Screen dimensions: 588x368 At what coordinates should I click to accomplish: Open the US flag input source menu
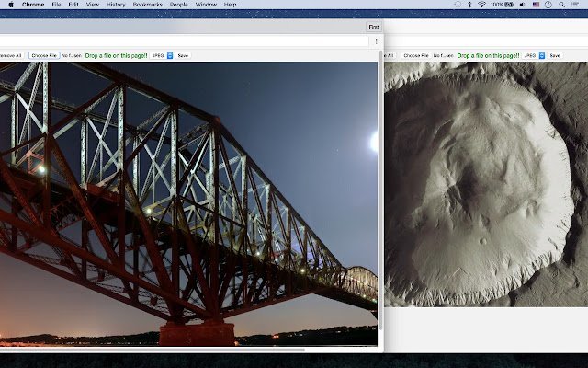click(537, 5)
